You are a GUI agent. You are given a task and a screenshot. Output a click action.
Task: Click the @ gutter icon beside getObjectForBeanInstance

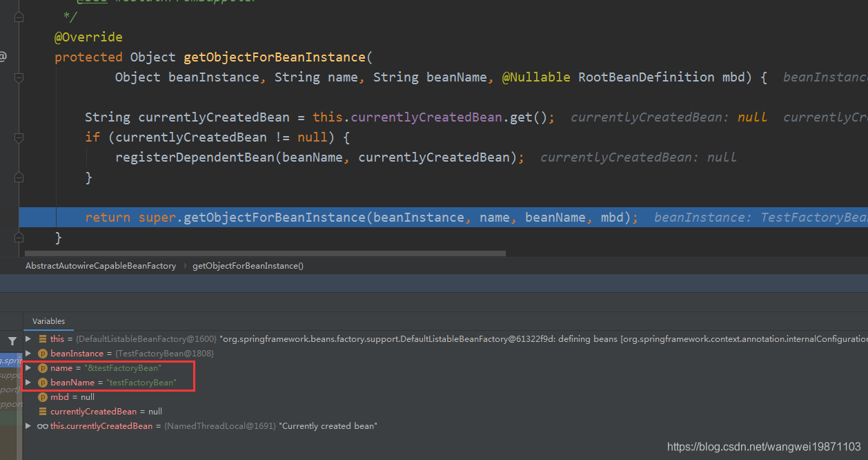click(3, 57)
